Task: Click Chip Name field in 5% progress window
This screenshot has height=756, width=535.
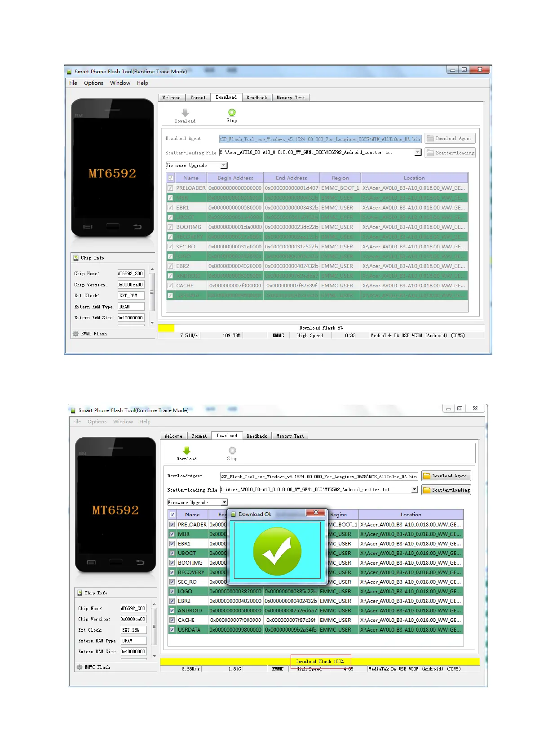Action: pos(131,273)
